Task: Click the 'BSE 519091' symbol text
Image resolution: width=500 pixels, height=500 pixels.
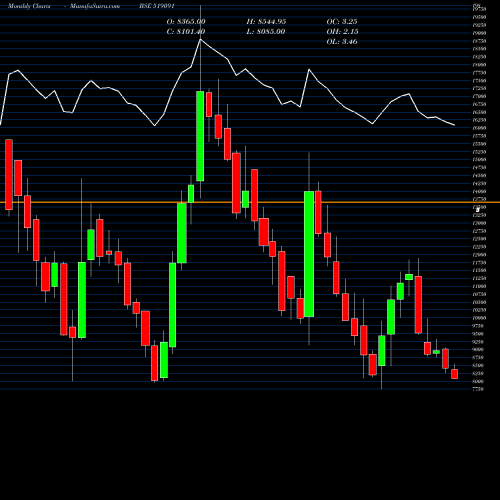Action: coord(157,6)
